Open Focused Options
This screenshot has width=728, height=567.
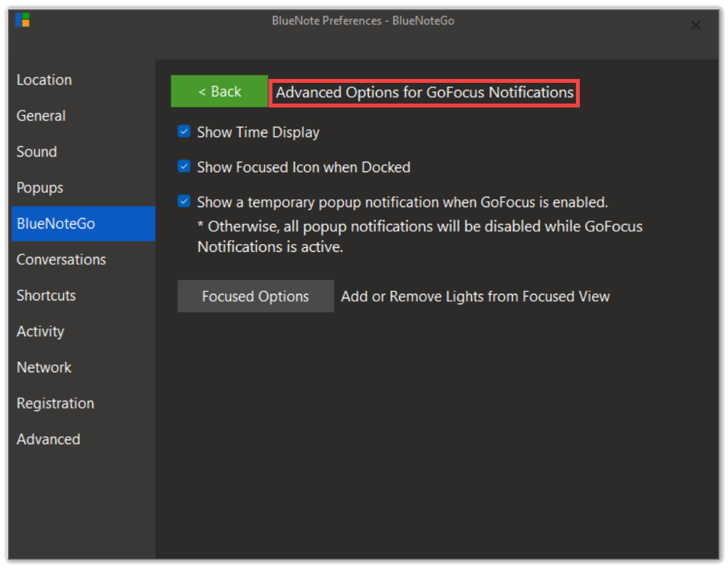[256, 296]
